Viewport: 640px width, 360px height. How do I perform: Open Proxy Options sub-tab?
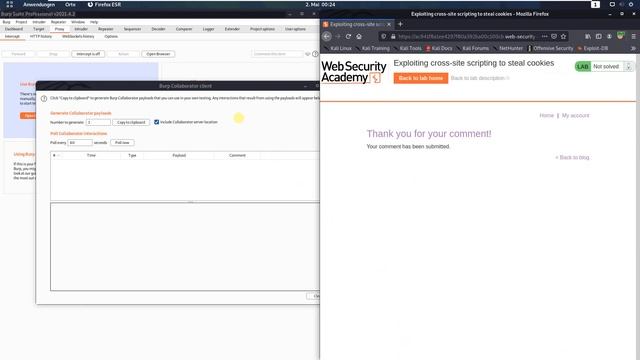(111, 36)
